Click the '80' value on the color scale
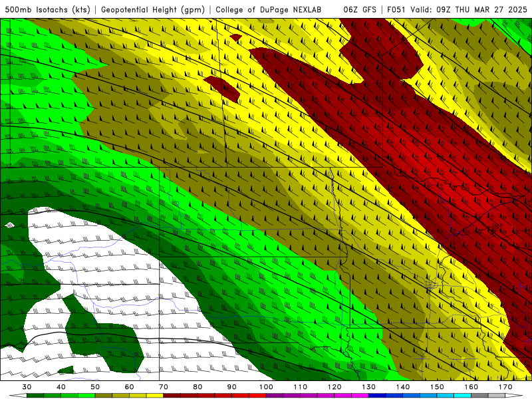 coord(198,387)
